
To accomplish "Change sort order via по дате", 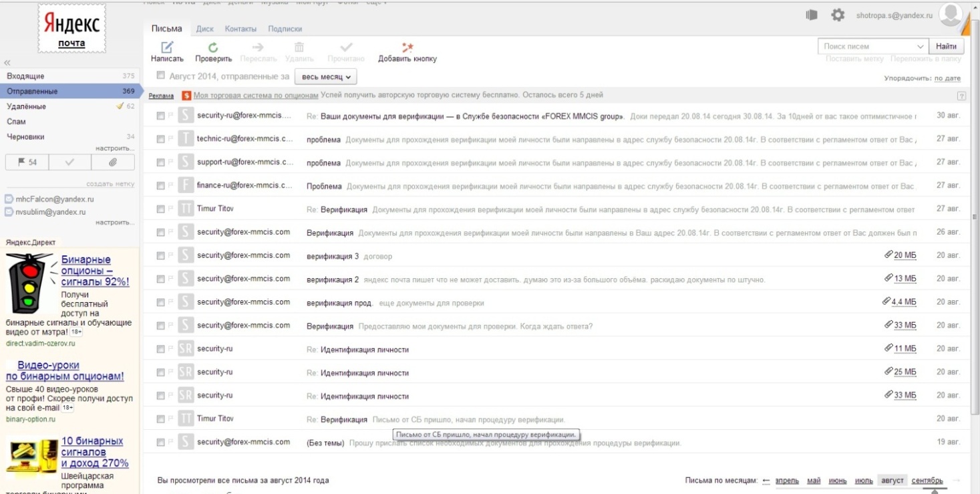I will (x=947, y=79).
